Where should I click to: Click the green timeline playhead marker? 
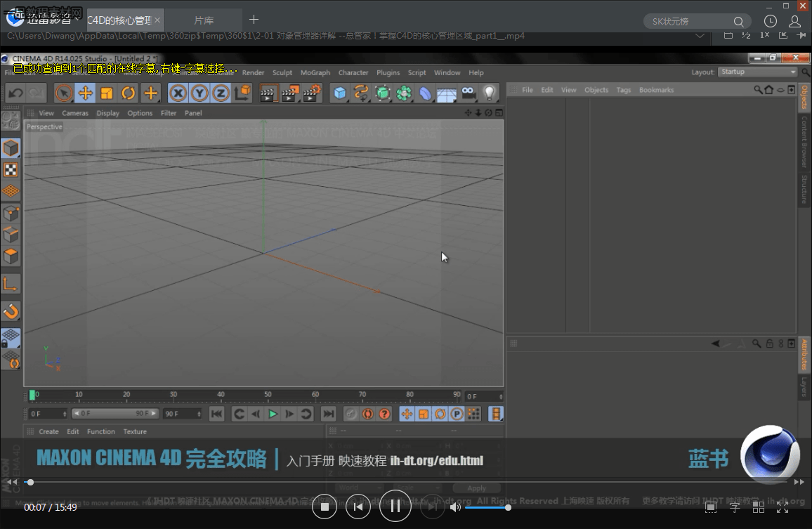[32, 396]
